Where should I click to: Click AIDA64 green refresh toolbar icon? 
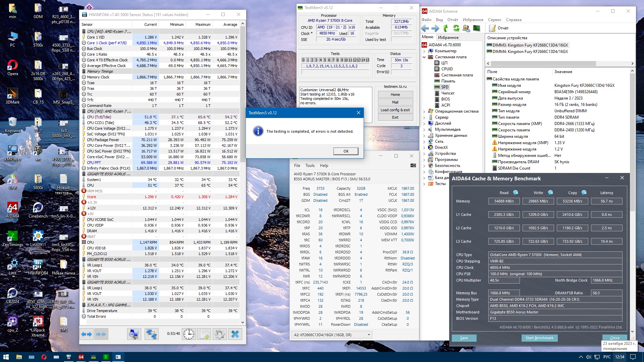pyautogui.click(x=456, y=28)
